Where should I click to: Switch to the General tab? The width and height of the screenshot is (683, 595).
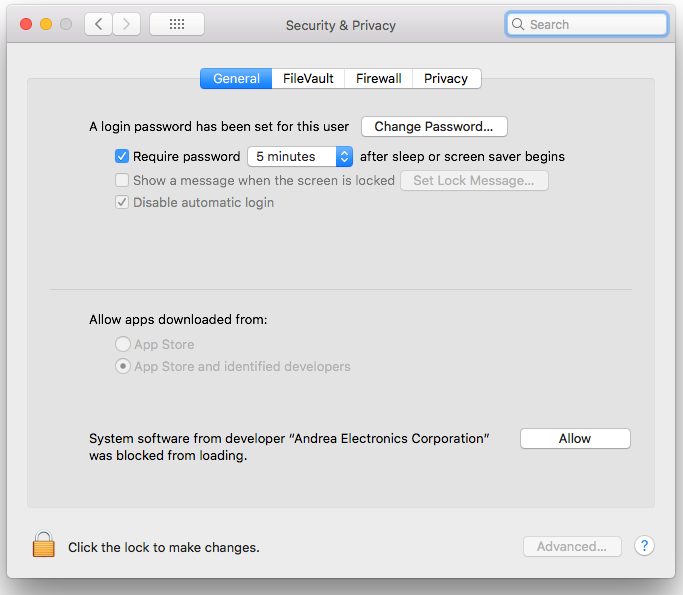(x=236, y=78)
